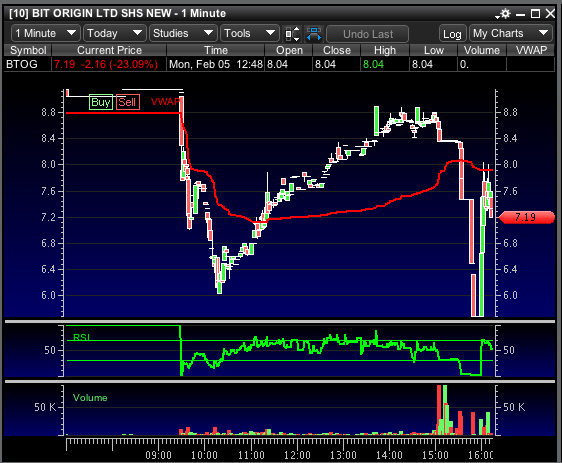Click the 09:00 time axis label
The height and width of the screenshot is (463, 562).
(158, 455)
